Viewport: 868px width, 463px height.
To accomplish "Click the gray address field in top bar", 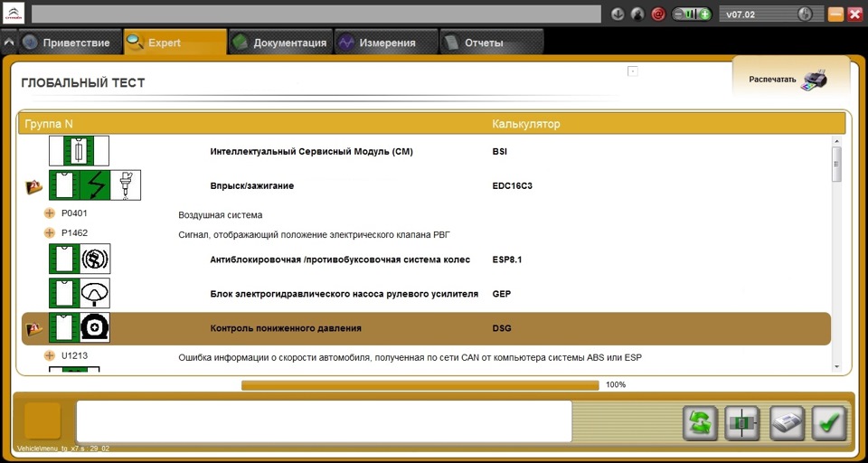I will coord(316,14).
